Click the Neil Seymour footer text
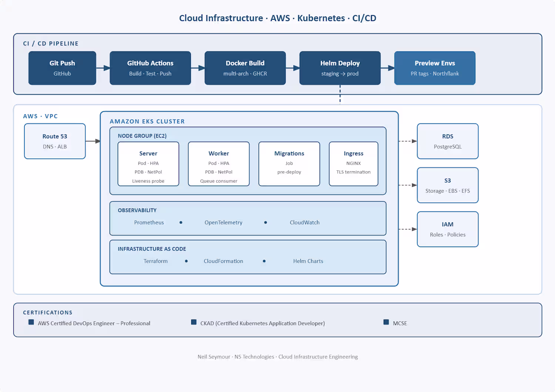 [278, 357]
